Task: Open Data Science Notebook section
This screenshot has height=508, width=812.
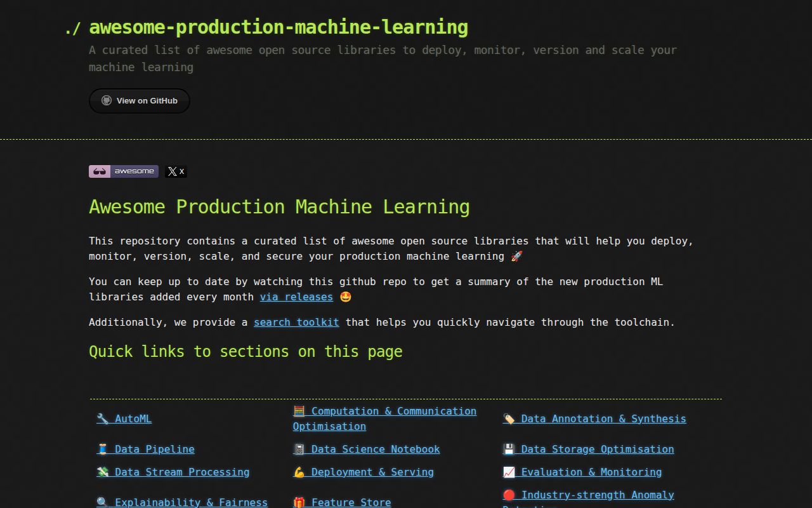Action: click(367, 449)
